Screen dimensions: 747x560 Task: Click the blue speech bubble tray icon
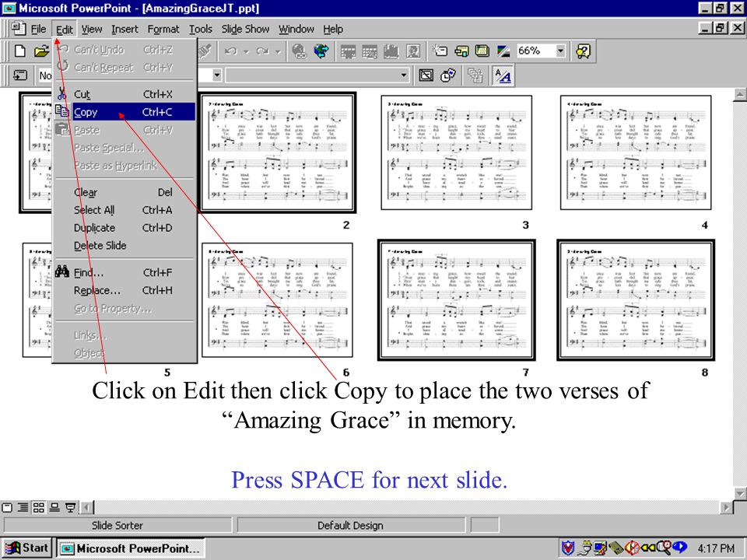coord(679,547)
